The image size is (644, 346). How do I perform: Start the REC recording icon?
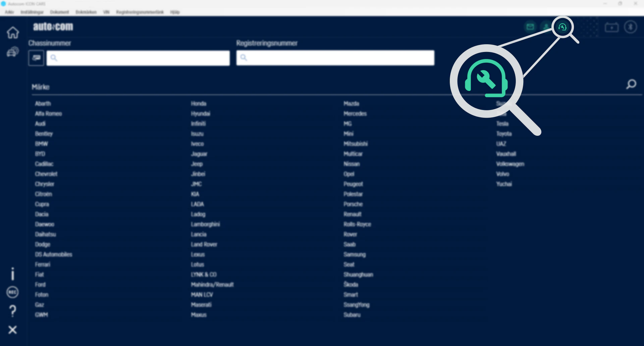point(13,292)
